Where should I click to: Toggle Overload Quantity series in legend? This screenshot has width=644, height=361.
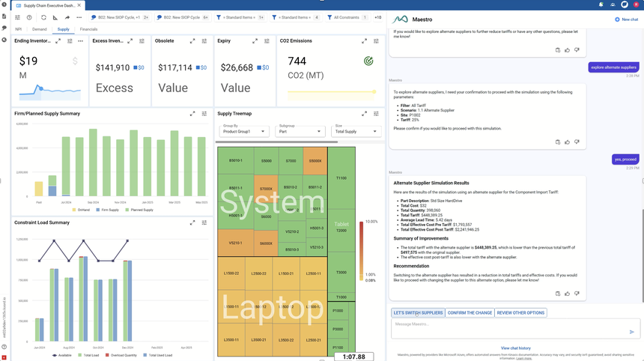coord(121,355)
